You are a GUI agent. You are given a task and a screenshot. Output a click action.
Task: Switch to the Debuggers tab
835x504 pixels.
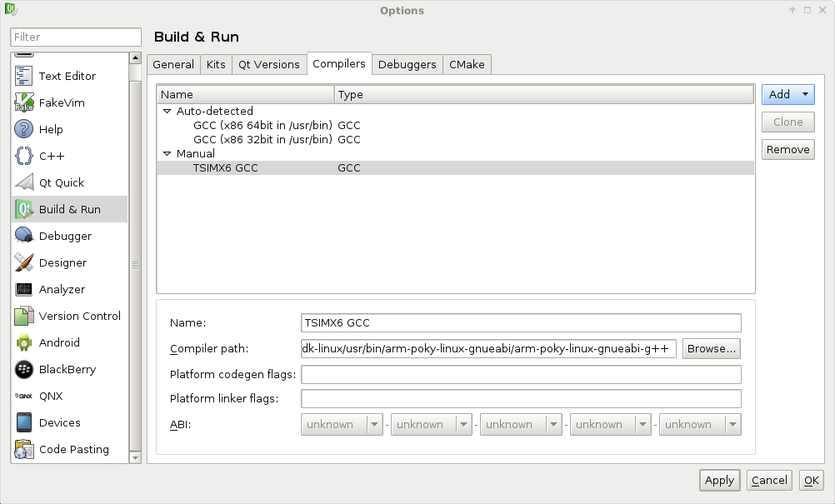(x=407, y=64)
